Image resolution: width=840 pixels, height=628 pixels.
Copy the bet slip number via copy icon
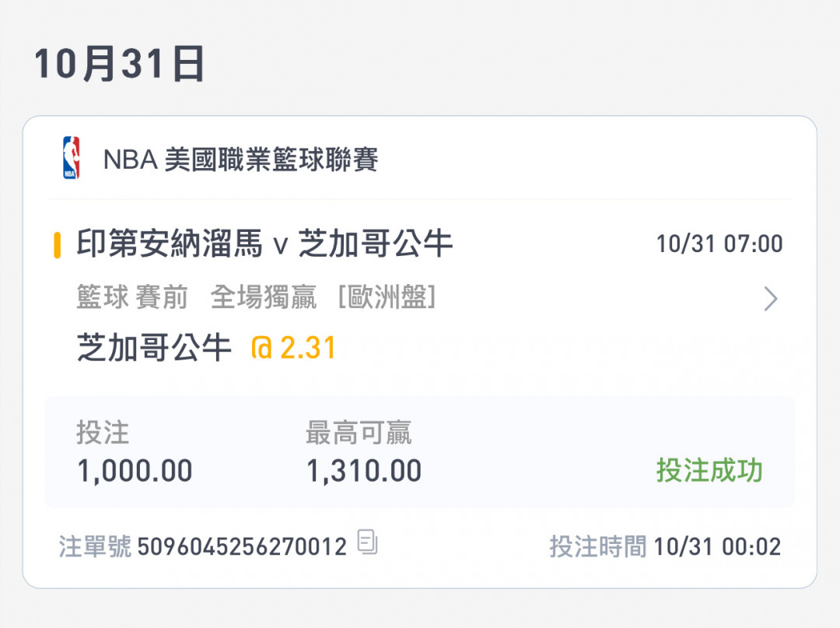pyautogui.click(x=367, y=542)
